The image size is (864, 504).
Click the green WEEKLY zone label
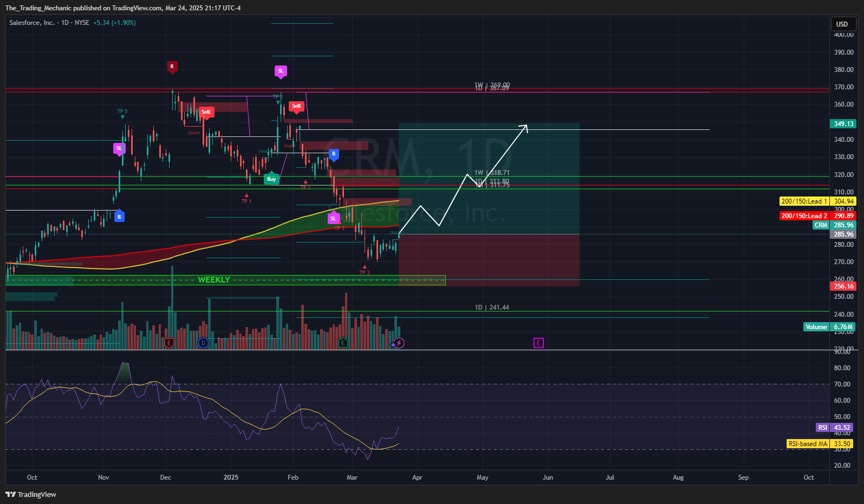[x=214, y=280]
